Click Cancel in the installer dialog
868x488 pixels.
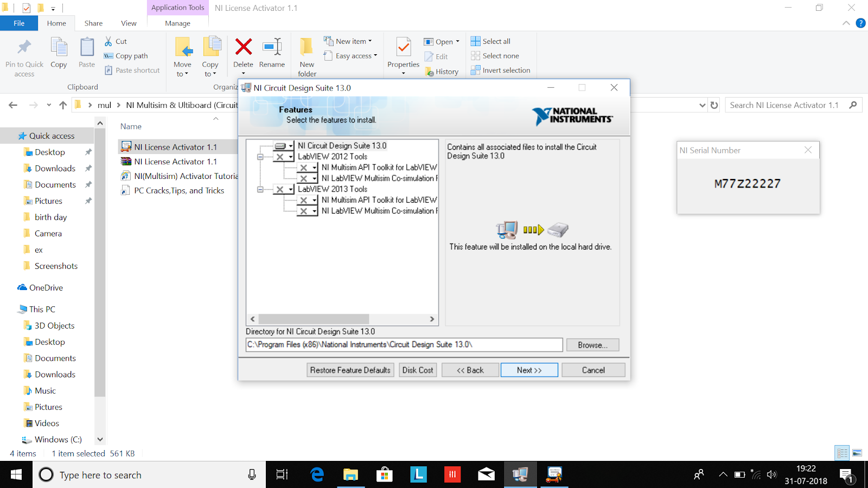(x=593, y=370)
